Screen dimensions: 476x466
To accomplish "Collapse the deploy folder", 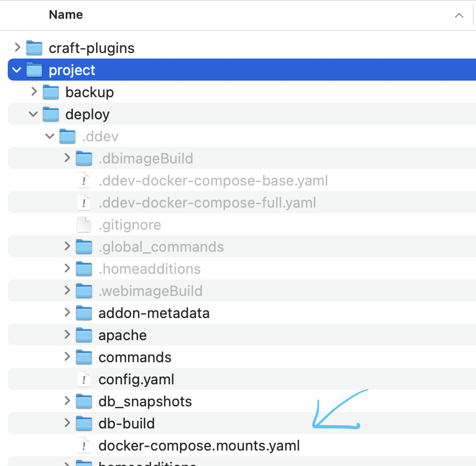I will pos(34,114).
